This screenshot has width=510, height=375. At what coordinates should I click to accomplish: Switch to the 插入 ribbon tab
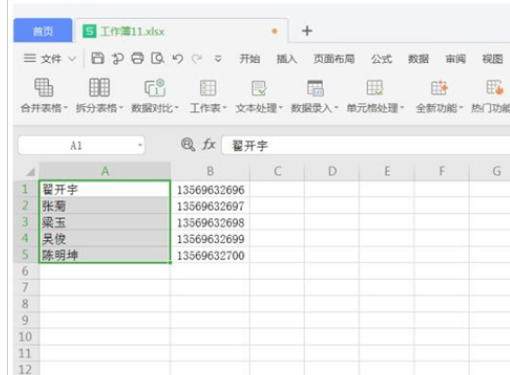coord(287,59)
